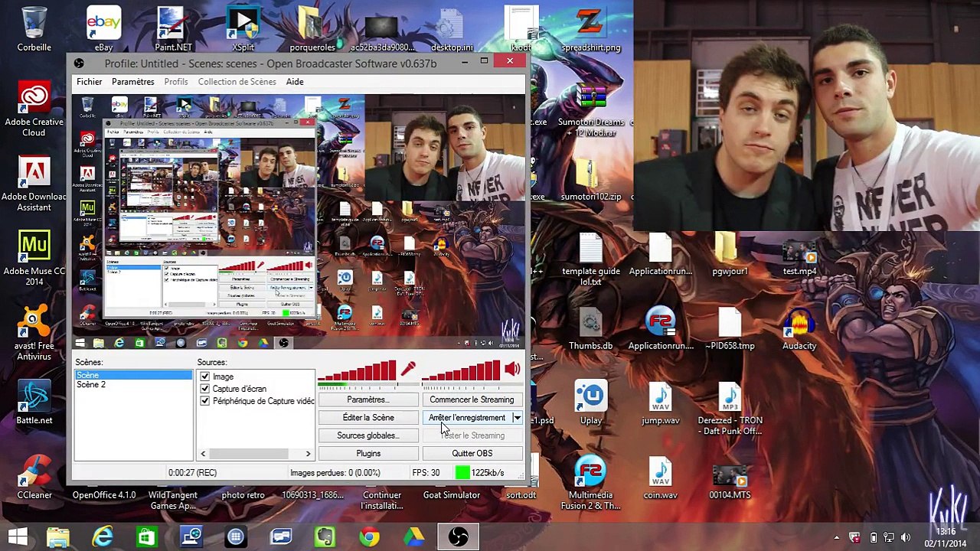Open the Plugins button
980x551 pixels.
click(x=368, y=454)
